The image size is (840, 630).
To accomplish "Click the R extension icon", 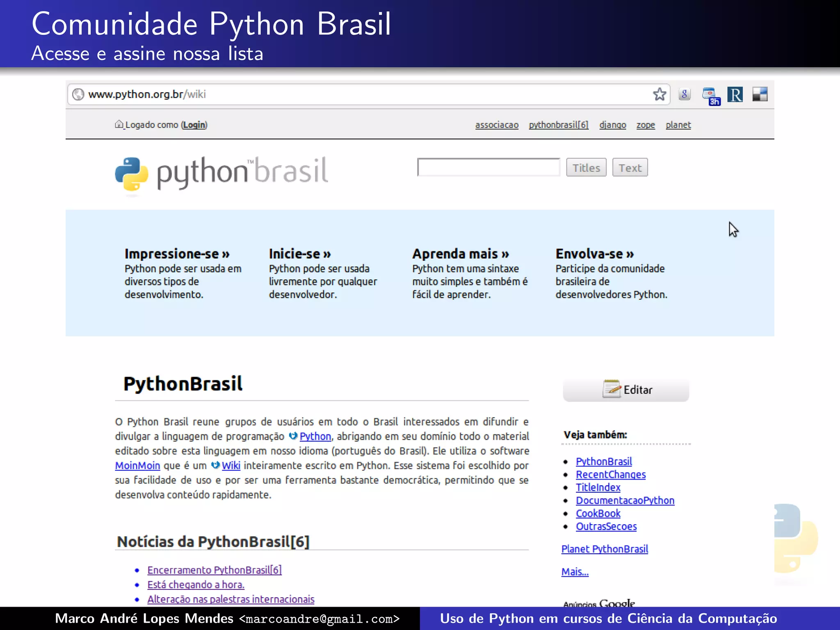I will tap(735, 95).
